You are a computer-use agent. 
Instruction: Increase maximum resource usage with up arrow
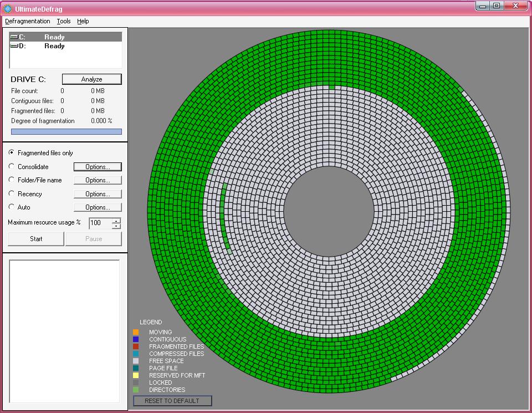click(116, 221)
